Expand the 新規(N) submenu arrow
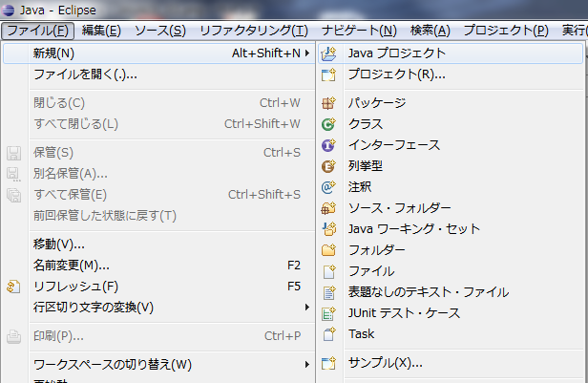 (307, 53)
